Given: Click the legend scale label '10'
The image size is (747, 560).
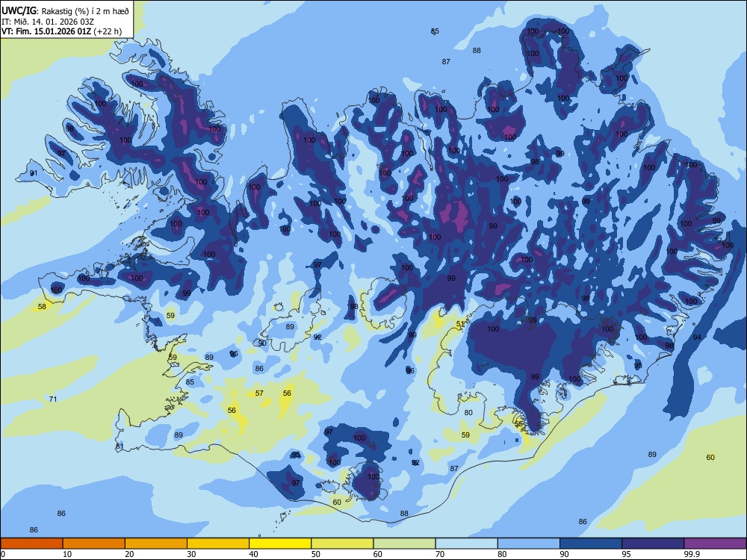Looking at the screenshot, I should (67, 554).
